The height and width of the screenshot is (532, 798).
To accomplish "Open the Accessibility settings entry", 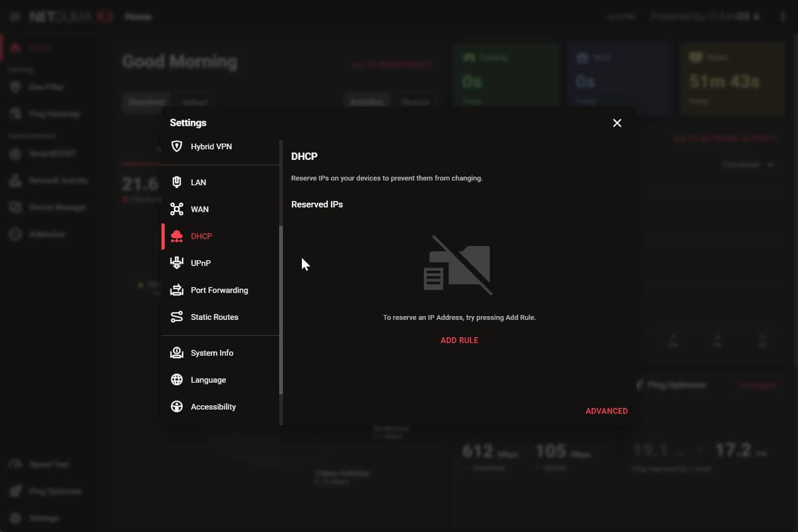I will pos(213,406).
